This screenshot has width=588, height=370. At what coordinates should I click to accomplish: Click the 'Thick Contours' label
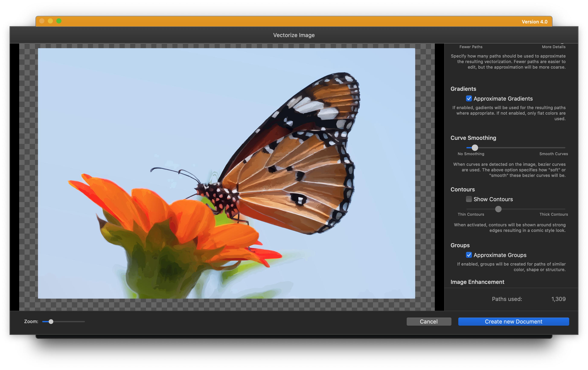[x=553, y=214]
